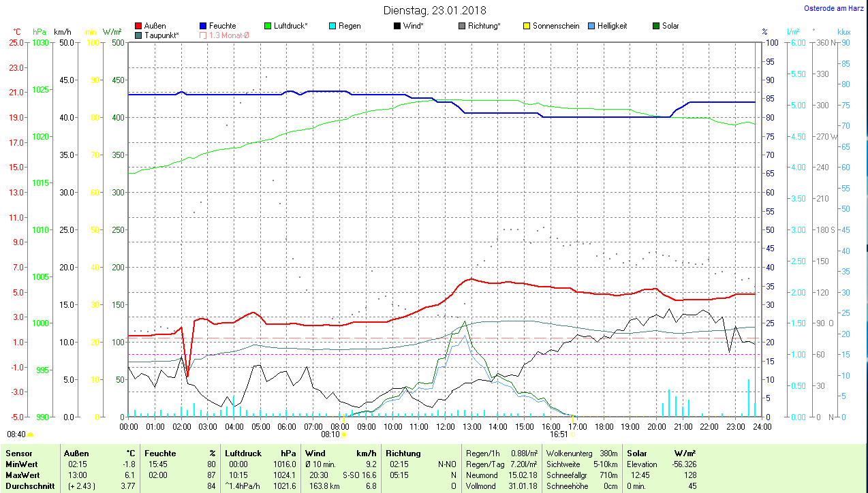Click the yellow Sonnenschein legend square
Image resolution: width=868 pixels, height=493 pixels.
click(527, 26)
